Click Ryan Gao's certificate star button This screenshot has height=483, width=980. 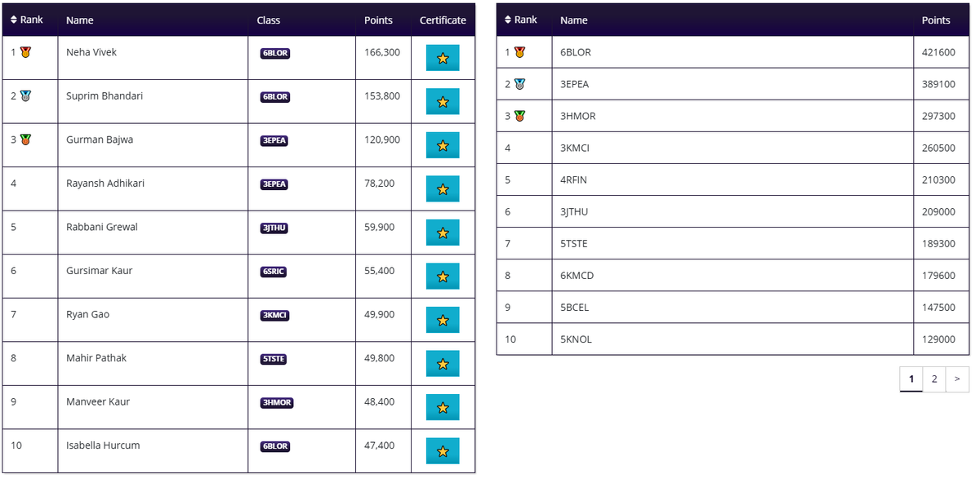[x=443, y=320]
